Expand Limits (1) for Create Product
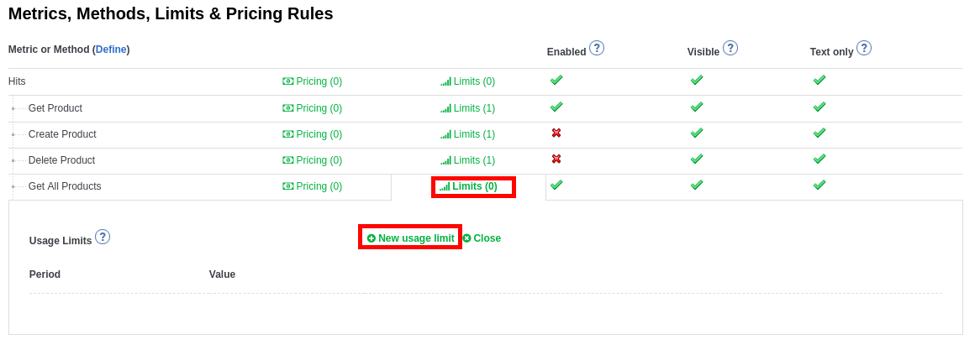 pos(474,134)
